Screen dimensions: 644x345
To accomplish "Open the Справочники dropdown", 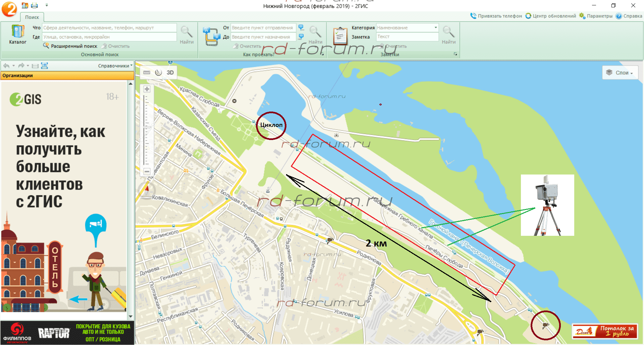I will click(115, 66).
